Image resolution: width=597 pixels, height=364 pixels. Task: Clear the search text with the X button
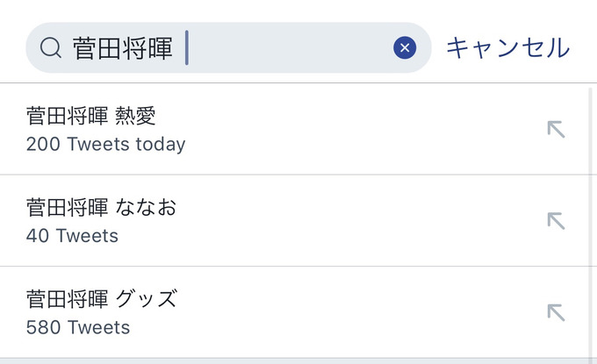(405, 47)
